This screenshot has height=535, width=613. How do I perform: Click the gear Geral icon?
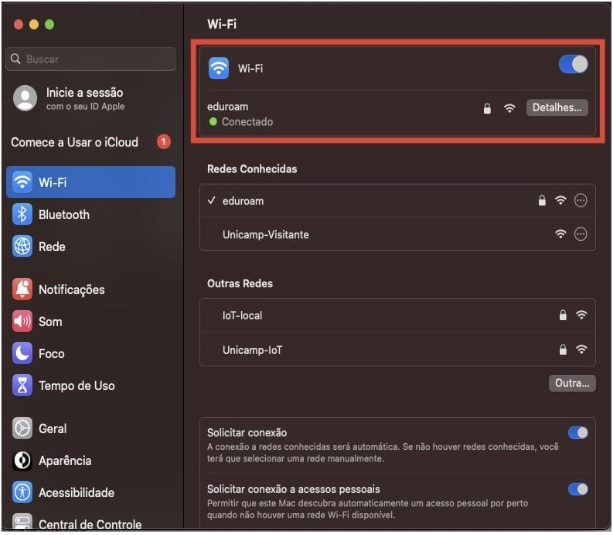click(22, 429)
